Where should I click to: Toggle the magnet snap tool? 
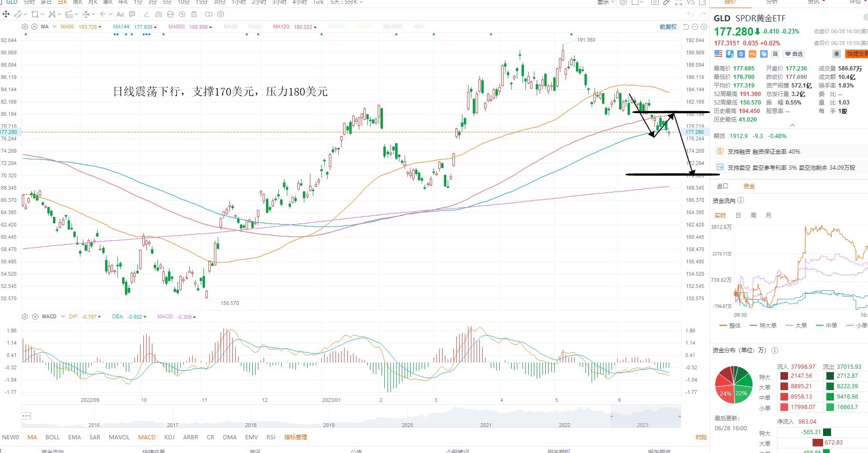click(159, 14)
